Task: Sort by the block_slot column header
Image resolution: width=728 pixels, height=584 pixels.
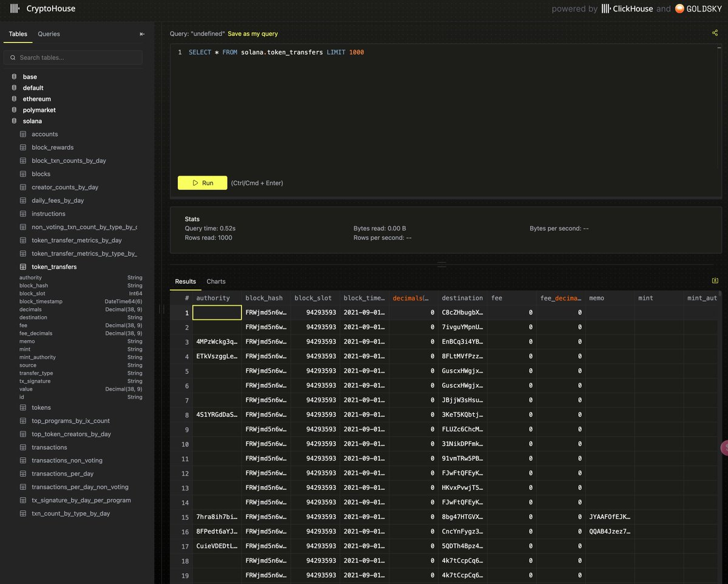Action: tap(315, 298)
